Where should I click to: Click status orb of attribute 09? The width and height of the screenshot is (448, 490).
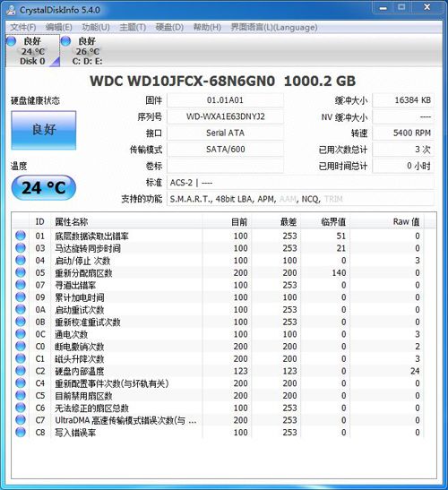21,297
